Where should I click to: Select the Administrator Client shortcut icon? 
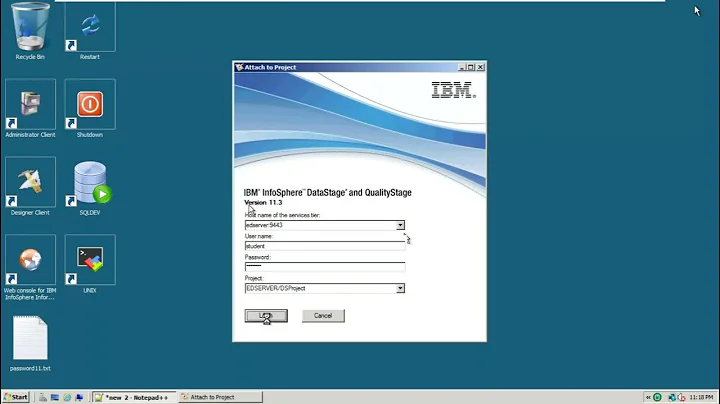coord(30,104)
